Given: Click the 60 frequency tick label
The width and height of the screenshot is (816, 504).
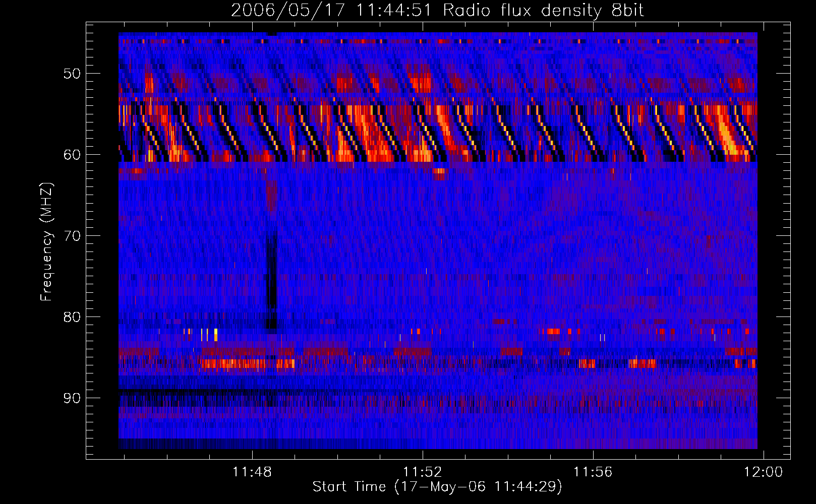Looking at the screenshot, I should pos(72,154).
